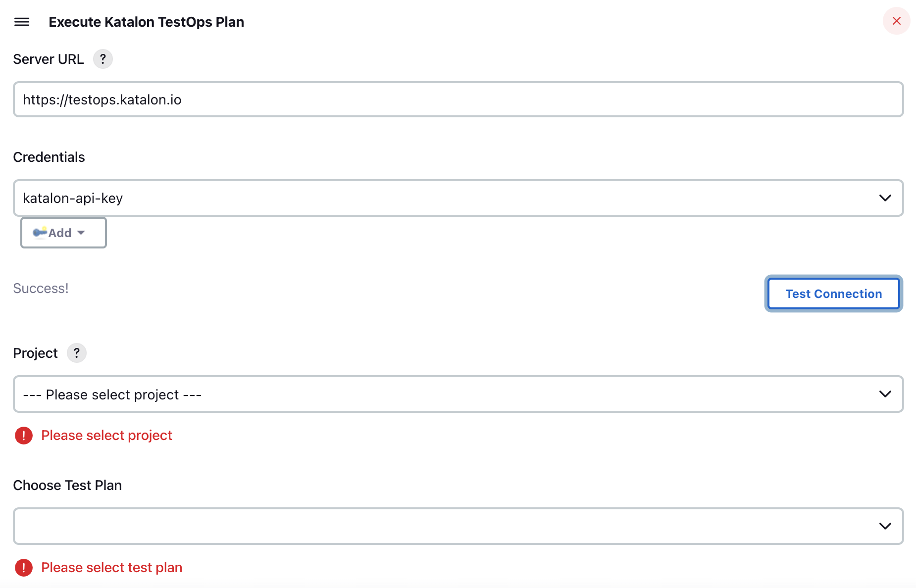Open the Project help question mark
The height and width of the screenshot is (588, 916).
[77, 353]
